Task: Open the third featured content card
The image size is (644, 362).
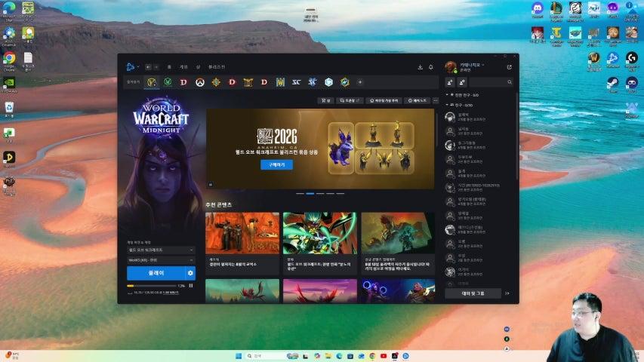Action: pos(398,244)
